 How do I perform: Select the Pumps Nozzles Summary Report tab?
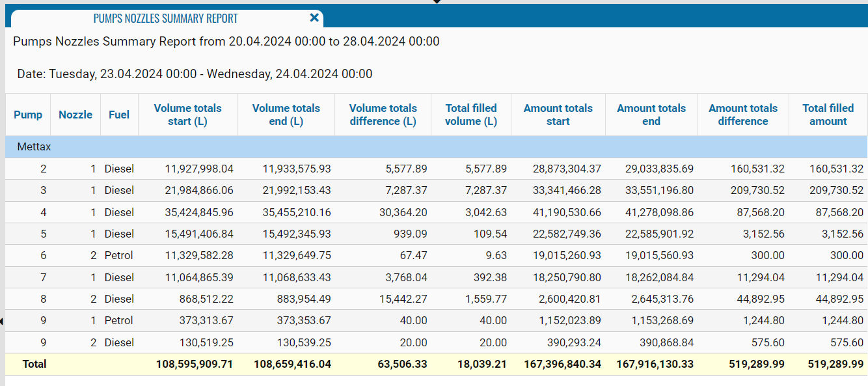click(165, 18)
